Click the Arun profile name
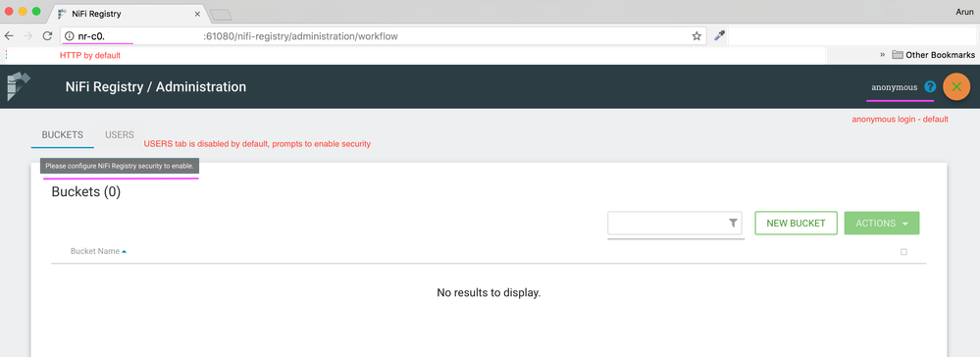Viewport: 980px width, 357px height. tap(964, 11)
